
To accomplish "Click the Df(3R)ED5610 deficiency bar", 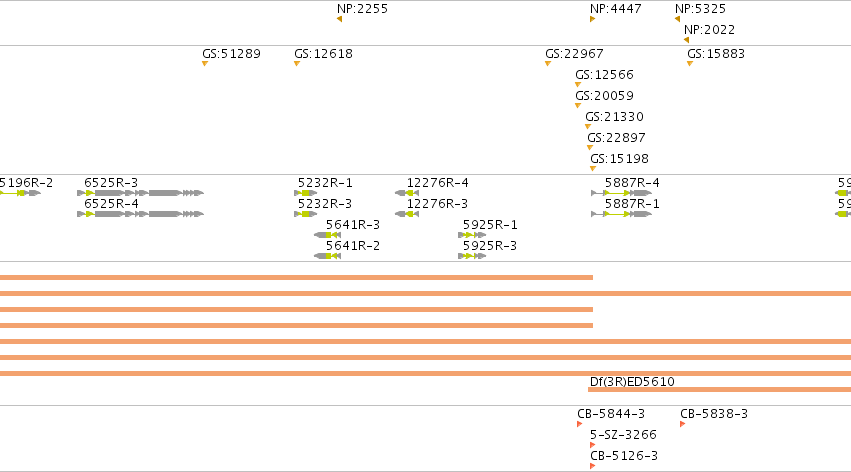I will coord(720,390).
